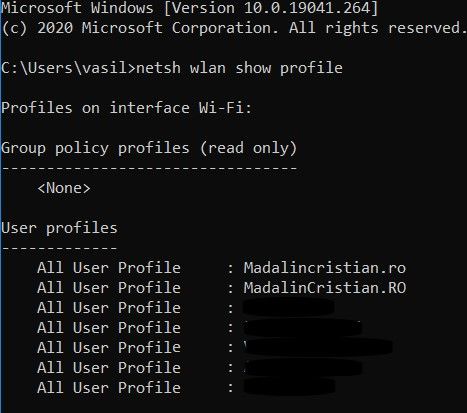Click the widest blacked-out profile name

[318, 347]
